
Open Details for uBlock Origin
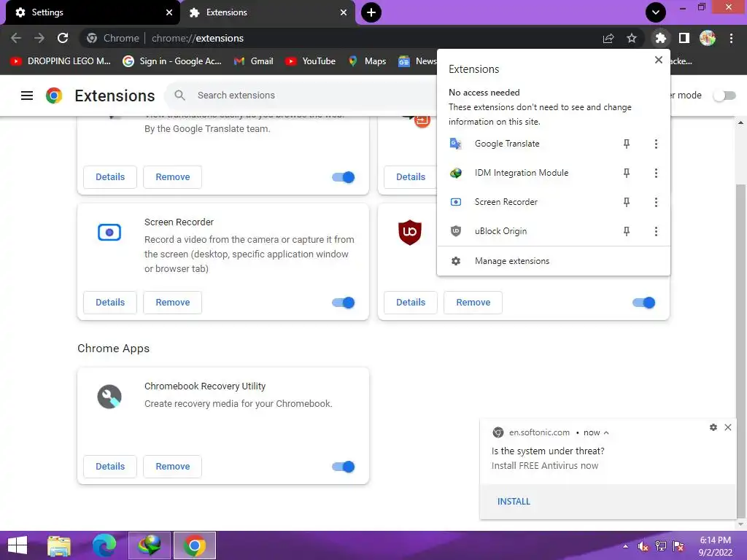[411, 303]
